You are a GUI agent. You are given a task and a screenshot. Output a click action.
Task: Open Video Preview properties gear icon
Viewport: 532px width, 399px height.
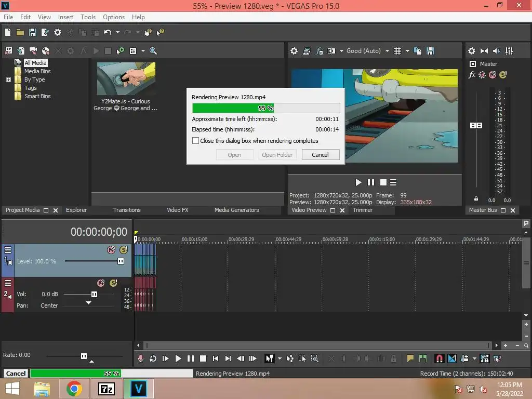pos(294,51)
